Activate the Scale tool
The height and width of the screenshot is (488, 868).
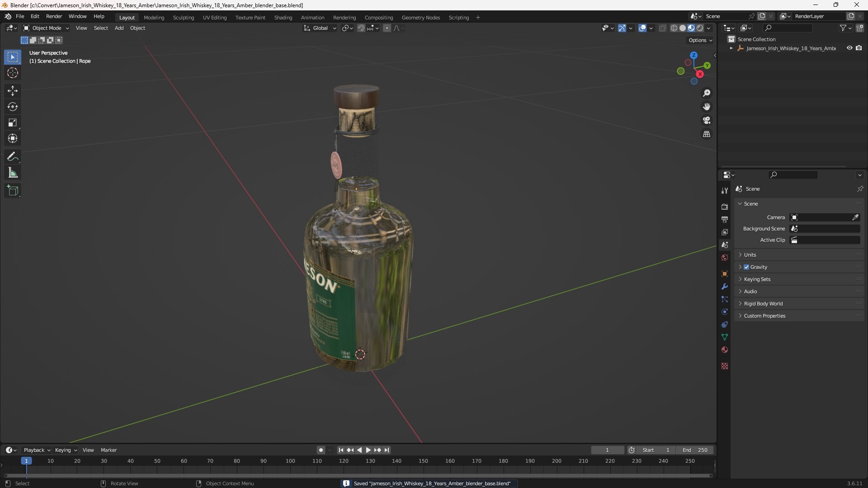(x=13, y=122)
